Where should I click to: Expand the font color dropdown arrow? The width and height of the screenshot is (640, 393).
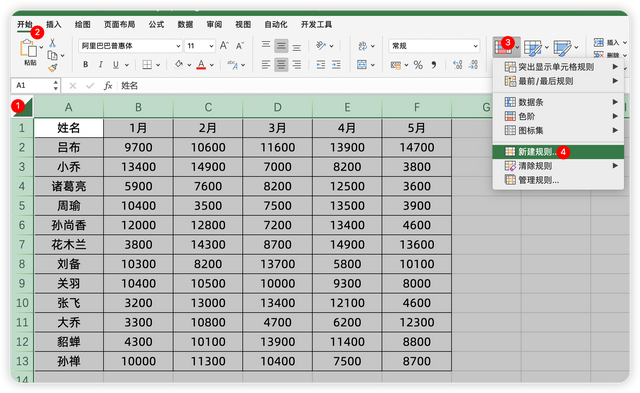point(212,64)
